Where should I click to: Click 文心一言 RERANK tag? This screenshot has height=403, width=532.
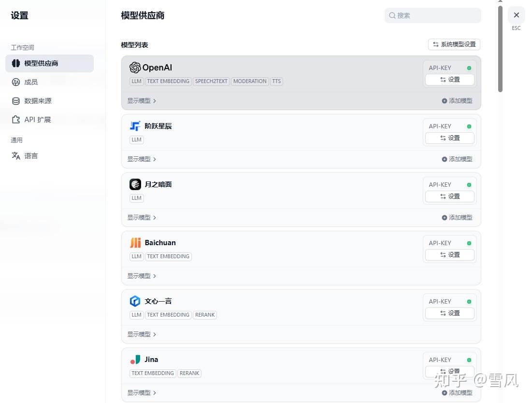(205, 315)
